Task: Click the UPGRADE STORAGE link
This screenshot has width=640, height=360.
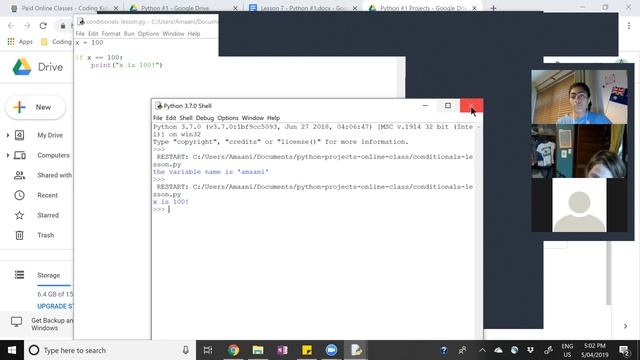Action: [x=55, y=306]
